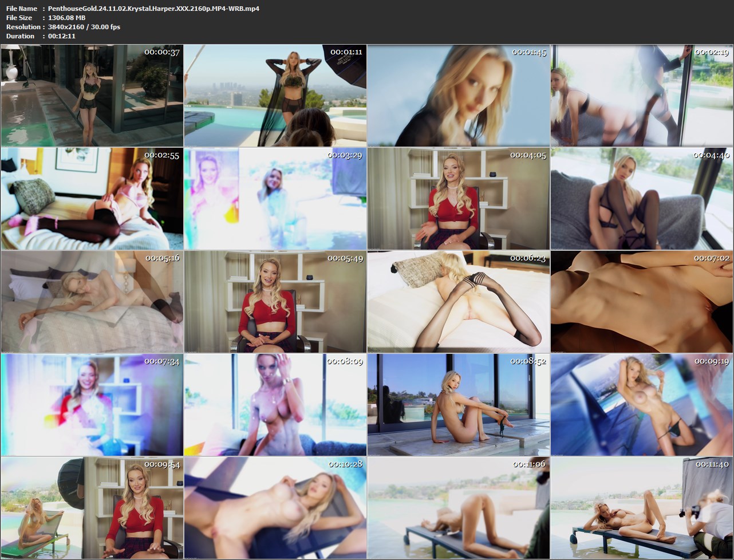Select the frame timestamped 00:01:45

click(459, 96)
